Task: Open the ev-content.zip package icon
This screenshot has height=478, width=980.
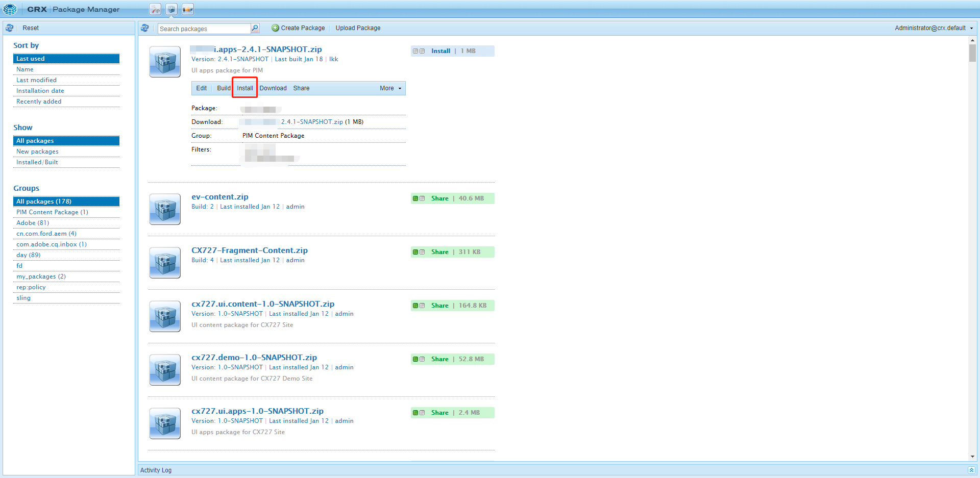Action: [165, 209]
